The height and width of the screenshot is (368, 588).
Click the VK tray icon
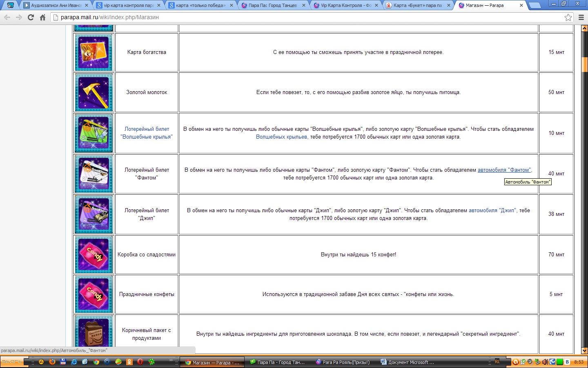[x=567, y=362]
